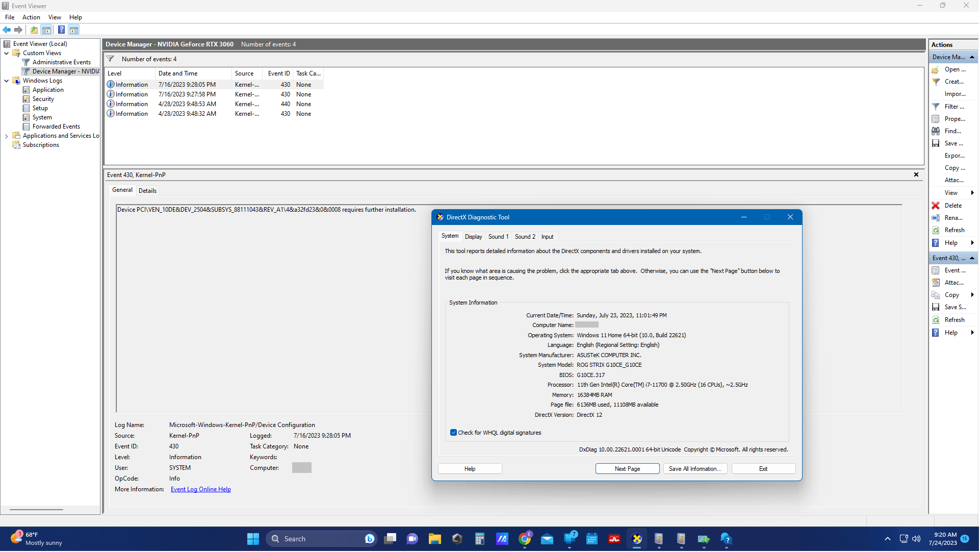
Task: Select the Sound 1 tab in DxDiag
Action: (498, 236)
